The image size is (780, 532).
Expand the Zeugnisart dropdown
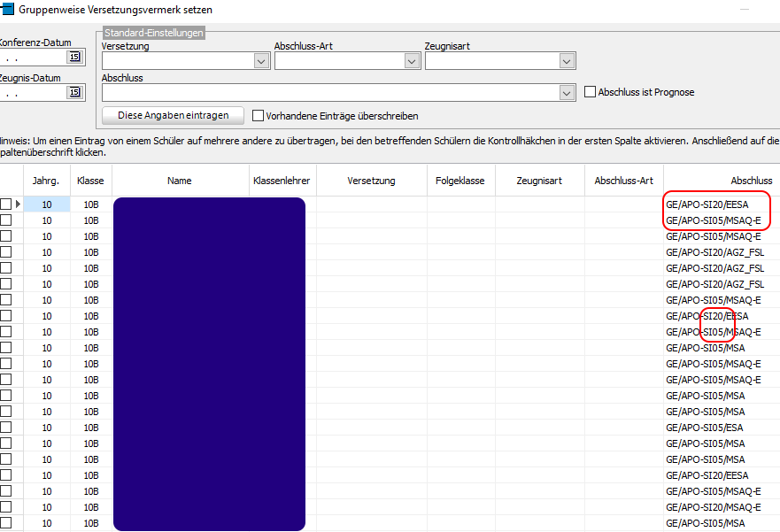pos(567,61)
